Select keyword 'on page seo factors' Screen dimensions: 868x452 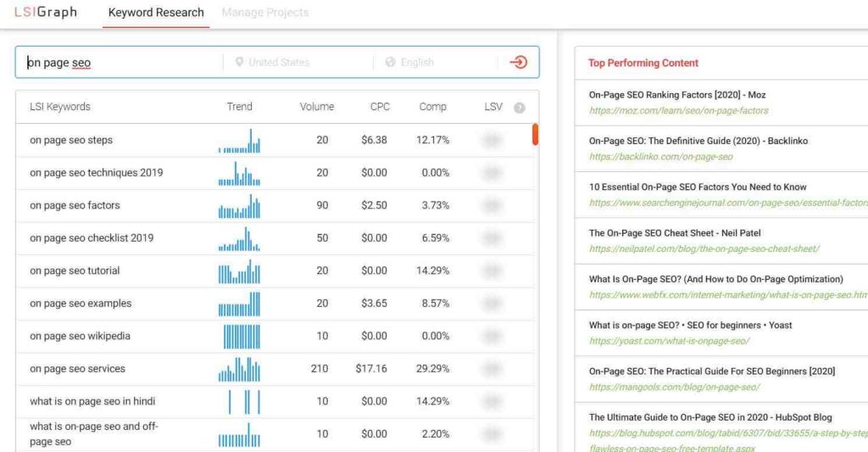tap(75, 205)
